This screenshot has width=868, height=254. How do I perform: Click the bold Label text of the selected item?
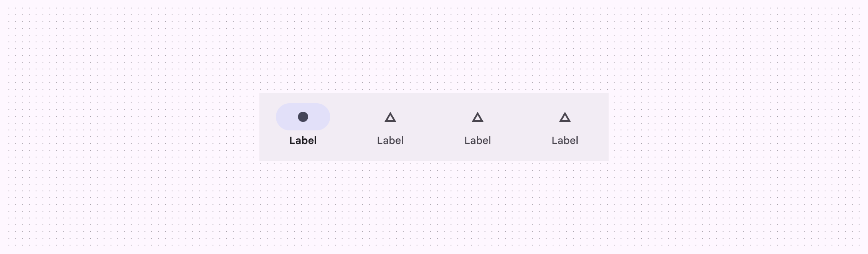coord(303,140)
